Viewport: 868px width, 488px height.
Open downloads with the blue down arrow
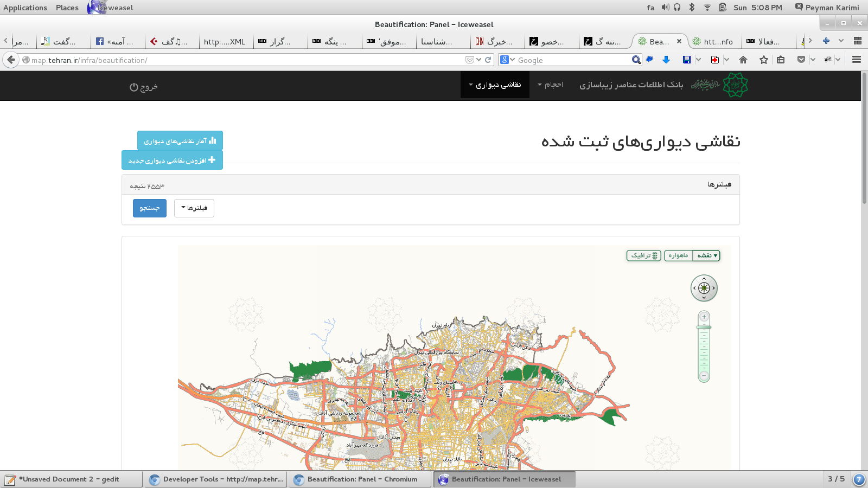pos(666,60)
